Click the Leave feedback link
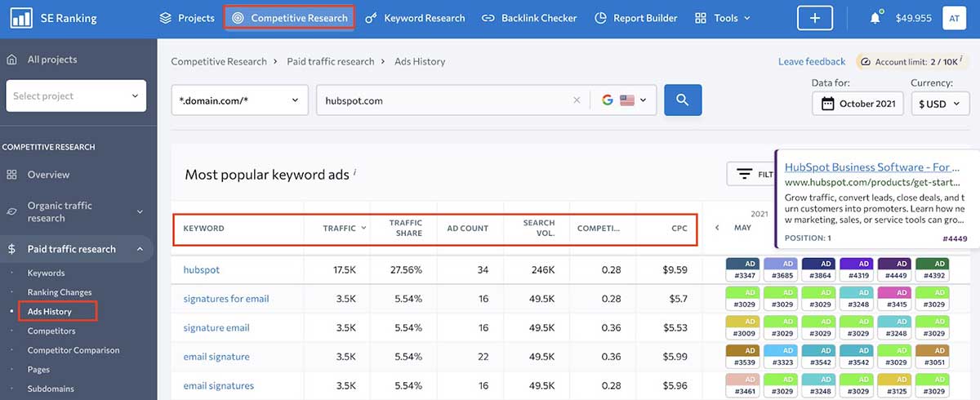 812,61
